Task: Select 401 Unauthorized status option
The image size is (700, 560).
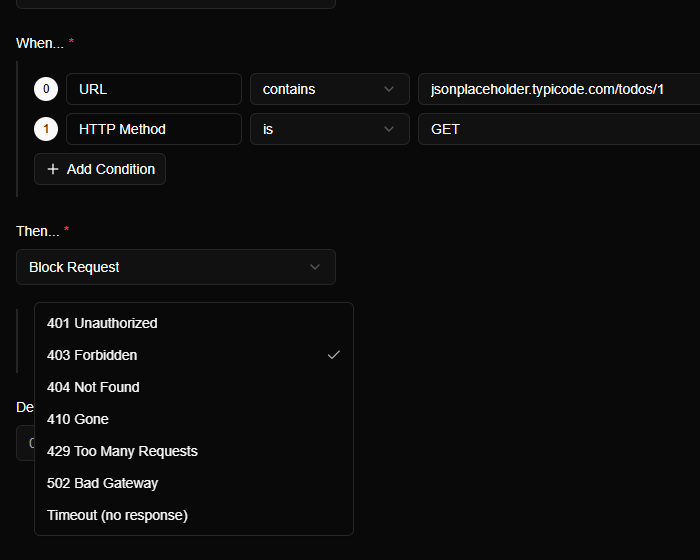Action: (194, 323)
